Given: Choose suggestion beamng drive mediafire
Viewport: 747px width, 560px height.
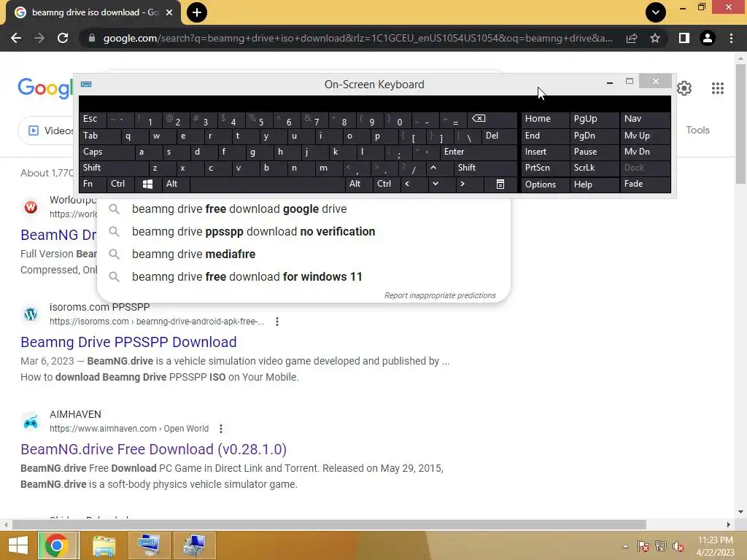Looking at the screenshot, I should point(303,254).
